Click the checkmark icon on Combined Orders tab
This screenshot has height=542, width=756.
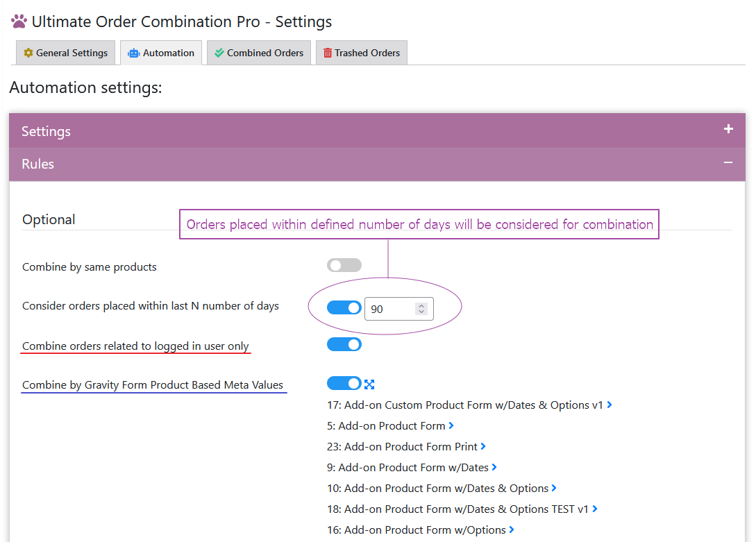tap(219, 53)
